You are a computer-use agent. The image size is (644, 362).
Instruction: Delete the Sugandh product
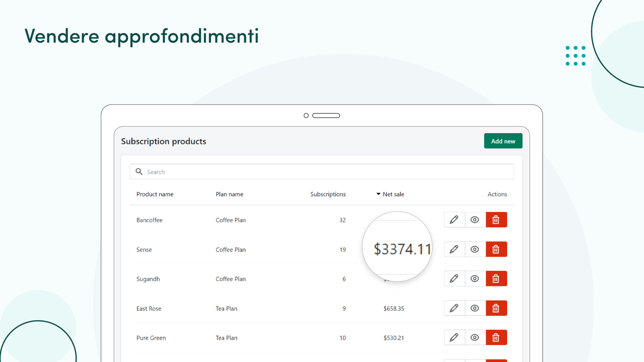click(x=496, y=279)
